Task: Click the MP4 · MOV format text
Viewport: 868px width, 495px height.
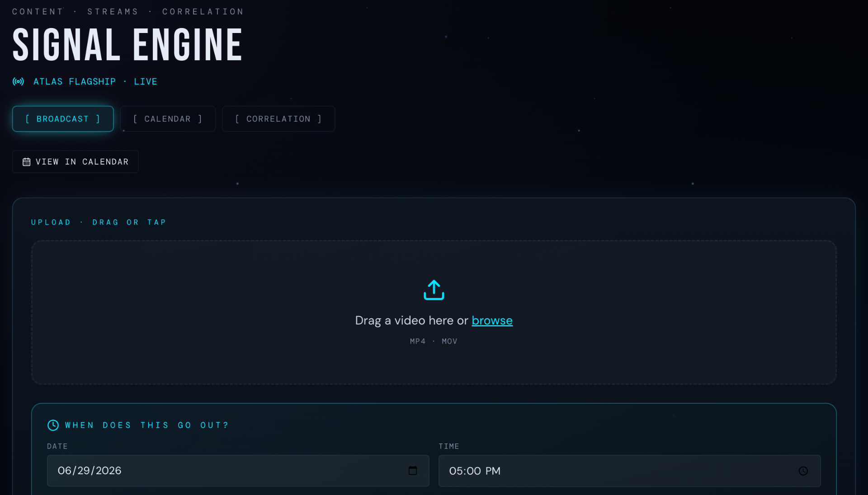Action: click(434, 341)
